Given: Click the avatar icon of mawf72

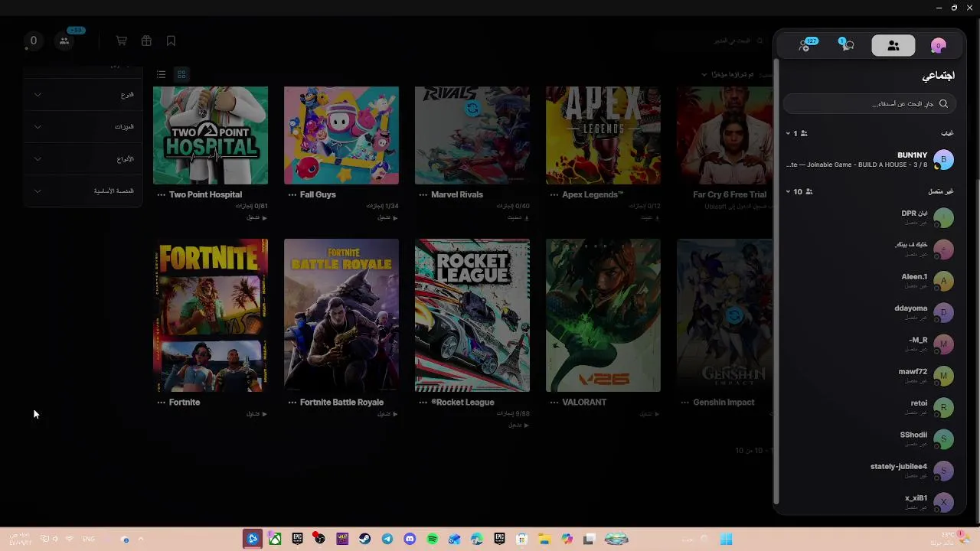Looking at the screenshot, I should pyautogui.click(x=943, y=376).
